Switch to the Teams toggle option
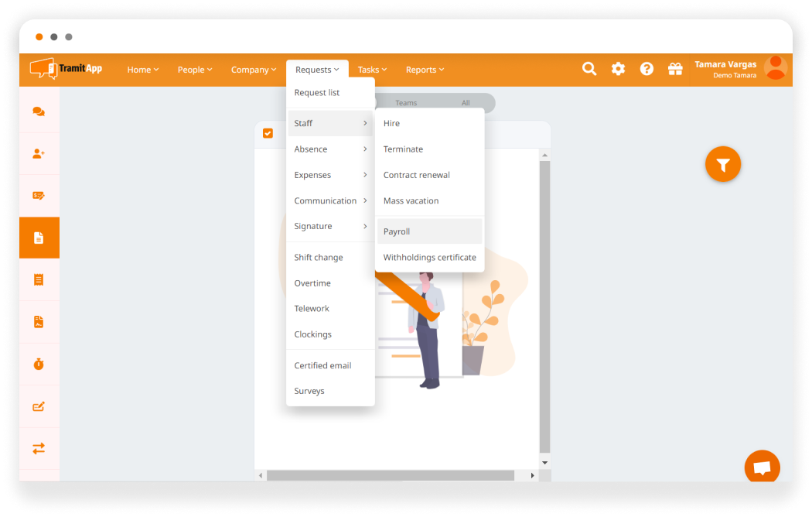Viewport: 812px width, 517px height. pos(406,103)
